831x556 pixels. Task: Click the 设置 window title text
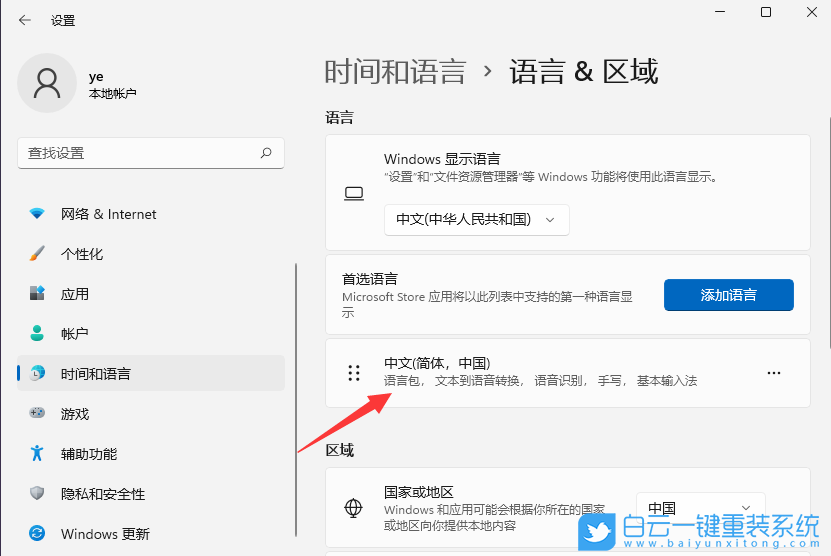[x=63, y=21]
